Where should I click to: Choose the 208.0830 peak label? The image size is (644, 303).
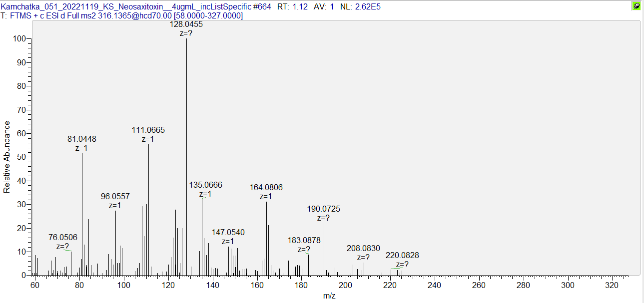click(363, 248)
